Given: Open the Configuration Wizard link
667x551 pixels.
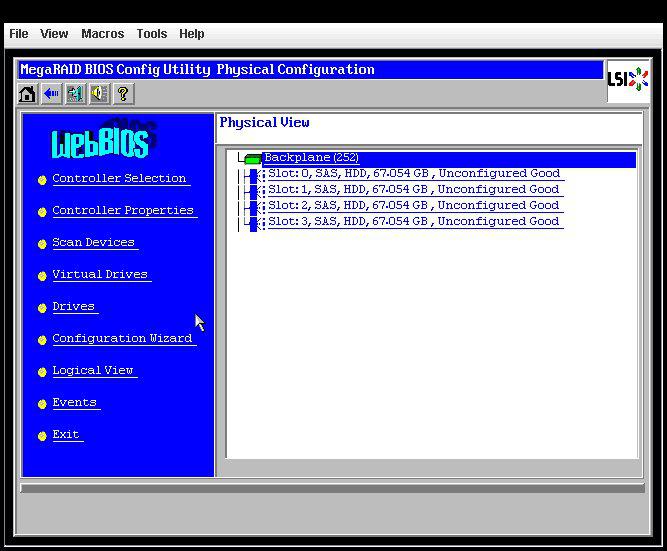Looking at the screenshot, I should pos(122,339).
